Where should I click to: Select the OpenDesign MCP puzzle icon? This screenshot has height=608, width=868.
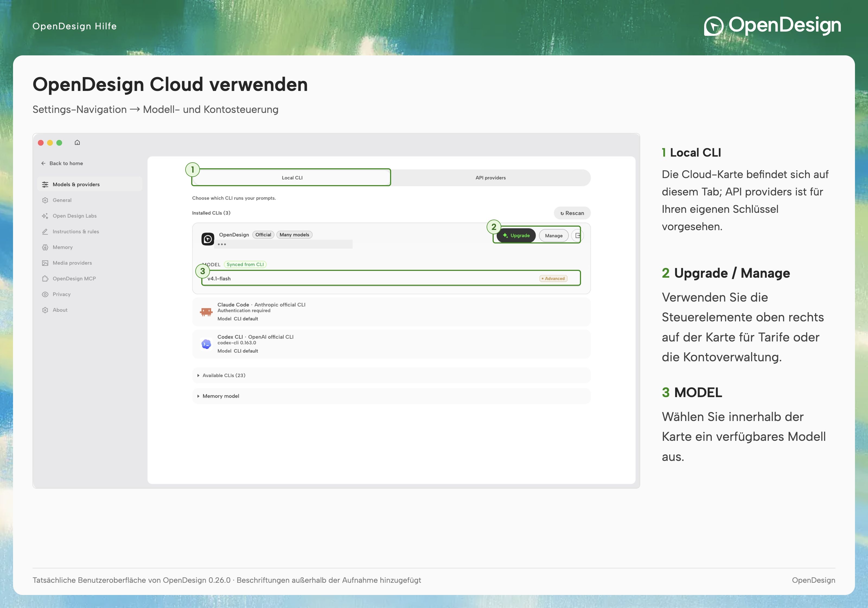coord(45,278)
